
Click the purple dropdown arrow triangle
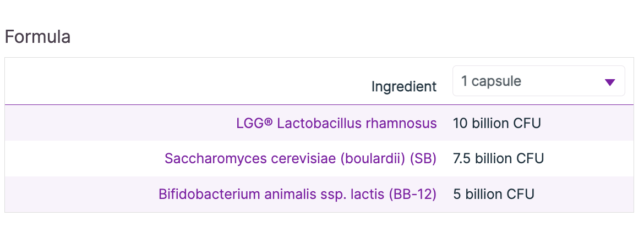(x=609, y=82)
